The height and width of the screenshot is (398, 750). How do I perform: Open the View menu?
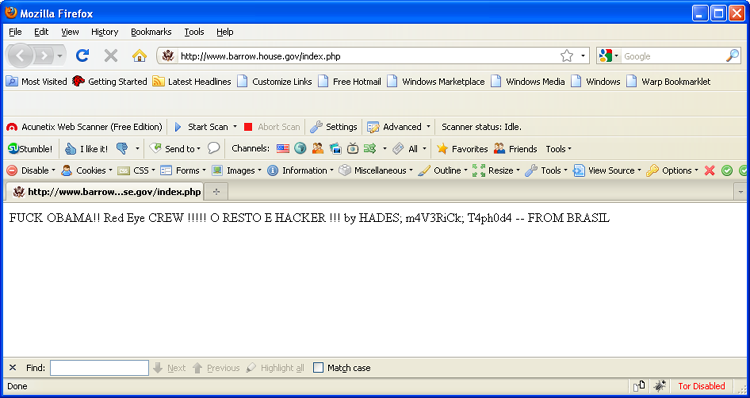(x=70, y=32)
